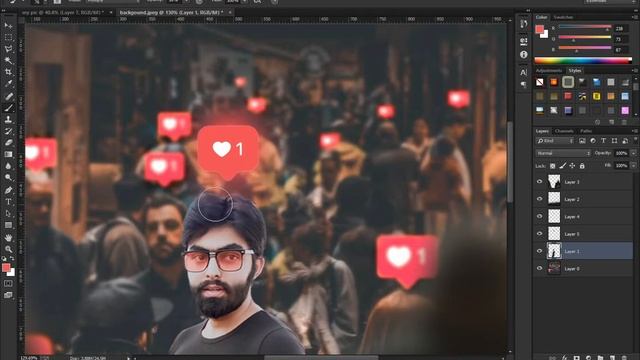Click the R color slider
640x360 pixels.
click(584, 27)
